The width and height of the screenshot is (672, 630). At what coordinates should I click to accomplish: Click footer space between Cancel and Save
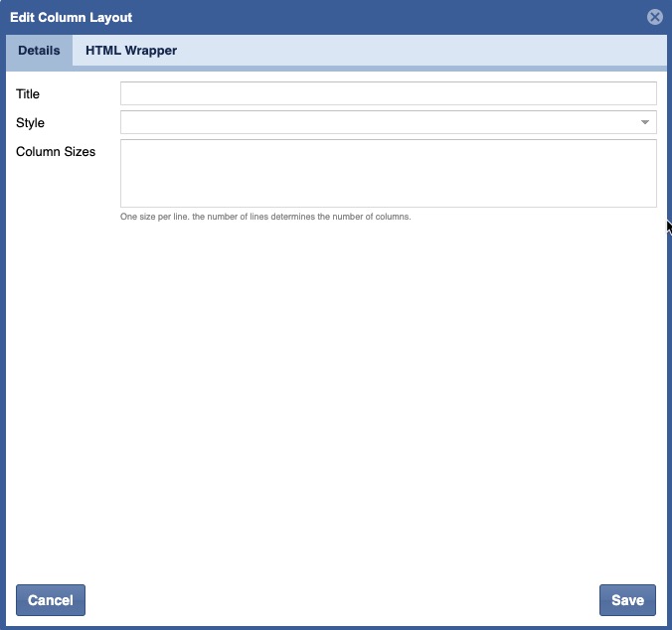(338, 600)
